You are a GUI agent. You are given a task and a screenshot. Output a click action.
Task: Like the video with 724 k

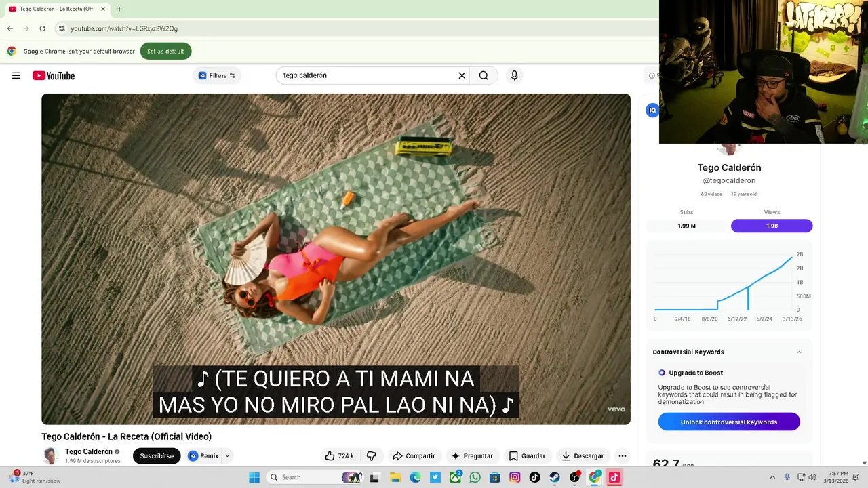pos(339,456)
